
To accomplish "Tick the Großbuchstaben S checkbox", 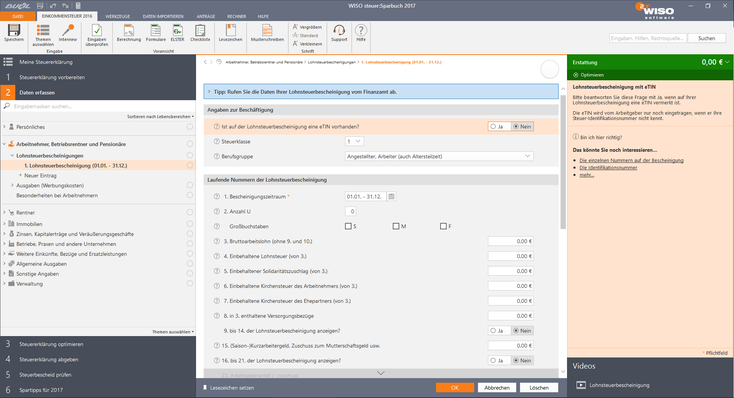I will point(348,226).
